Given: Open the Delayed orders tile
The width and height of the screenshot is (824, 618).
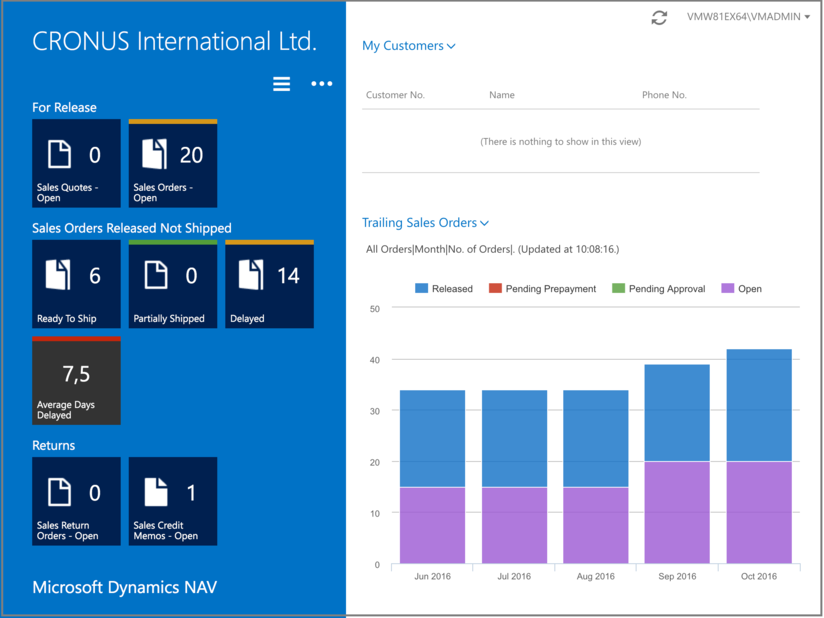Looking at the screenshot, I should 269,283.
